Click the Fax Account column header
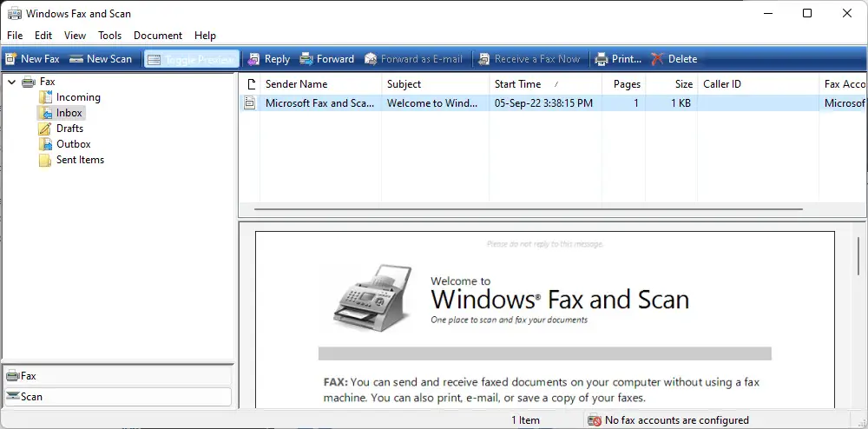Viewport: 868px width, 429px height. tap(844, 84)
